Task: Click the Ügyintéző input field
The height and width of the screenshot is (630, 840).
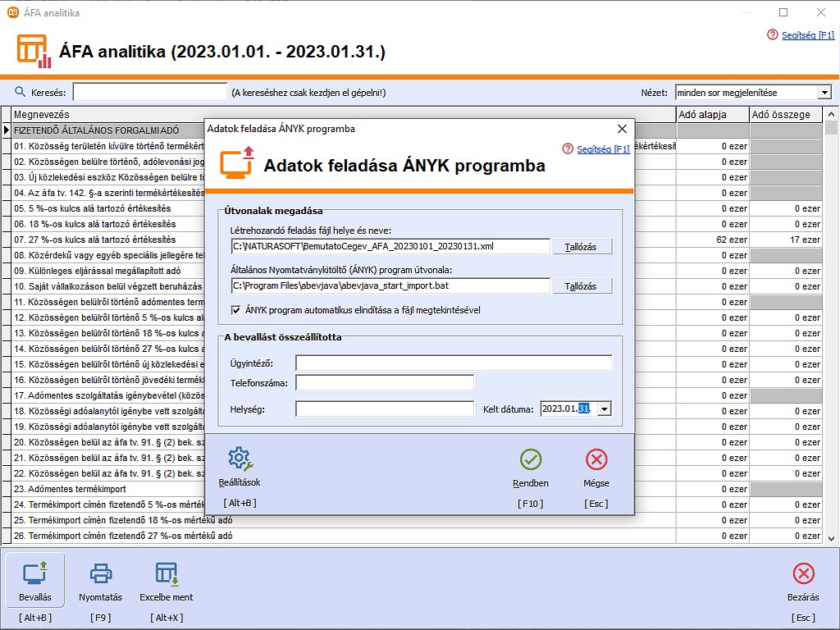Action: click(454, 363)
